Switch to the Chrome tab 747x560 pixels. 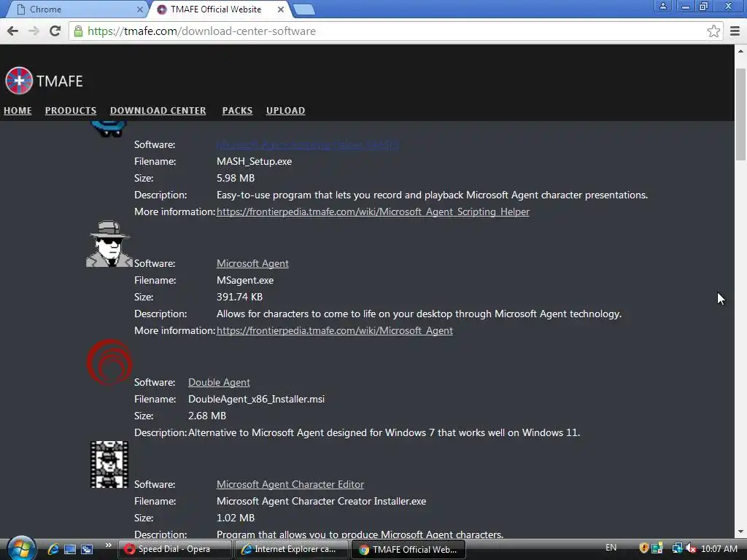pyautogui.click(x=76, y=9)
